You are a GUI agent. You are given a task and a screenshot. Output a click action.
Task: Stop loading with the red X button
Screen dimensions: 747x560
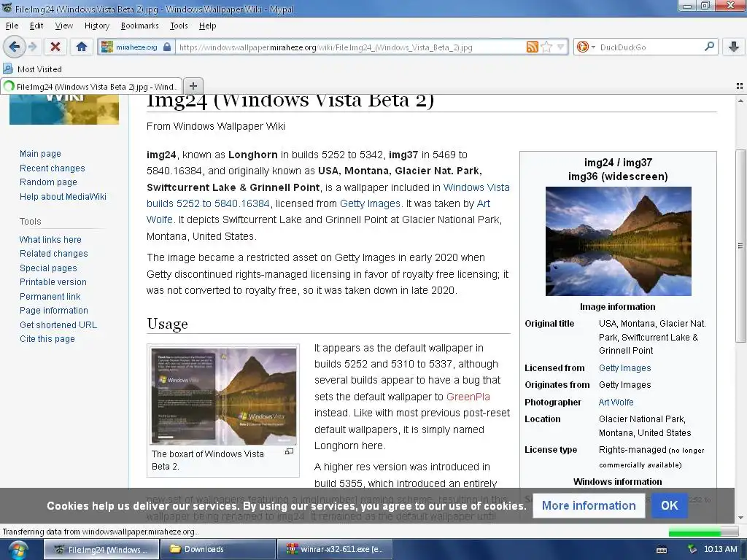pyautogui.click(x=55, y=47)
